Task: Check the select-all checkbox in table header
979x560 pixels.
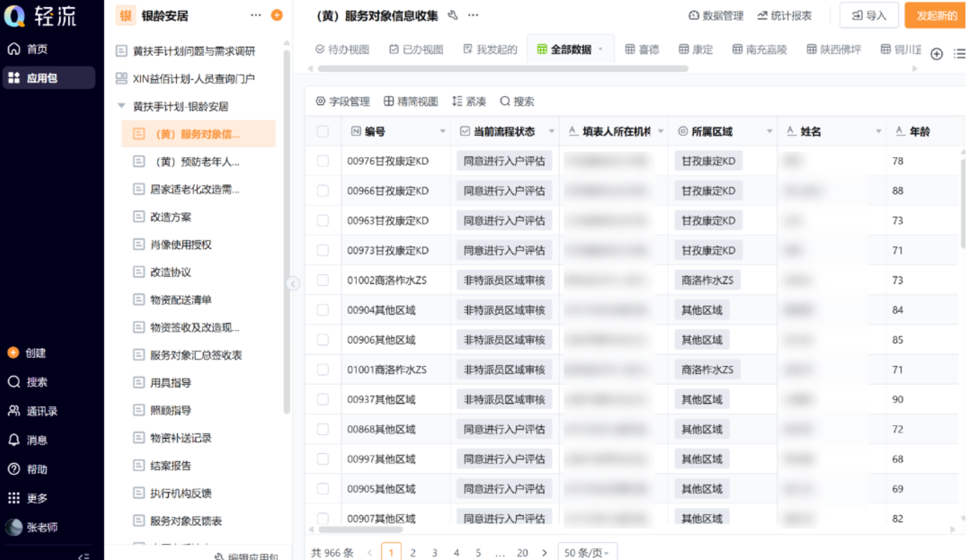Action: 323,131
